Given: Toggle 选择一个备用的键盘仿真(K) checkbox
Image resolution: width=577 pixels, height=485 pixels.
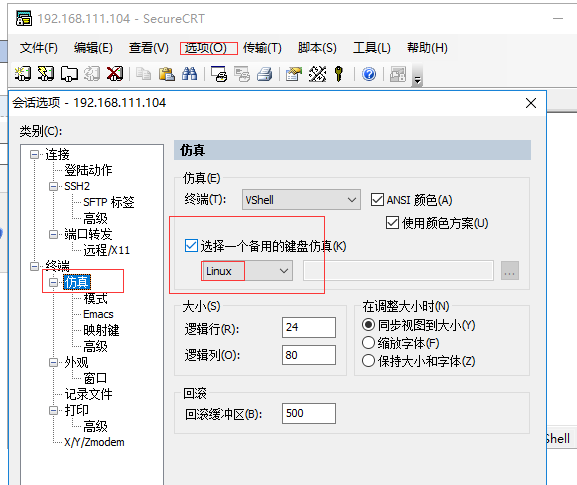Looking at the screenshot, I should click(x=191, y=246).
